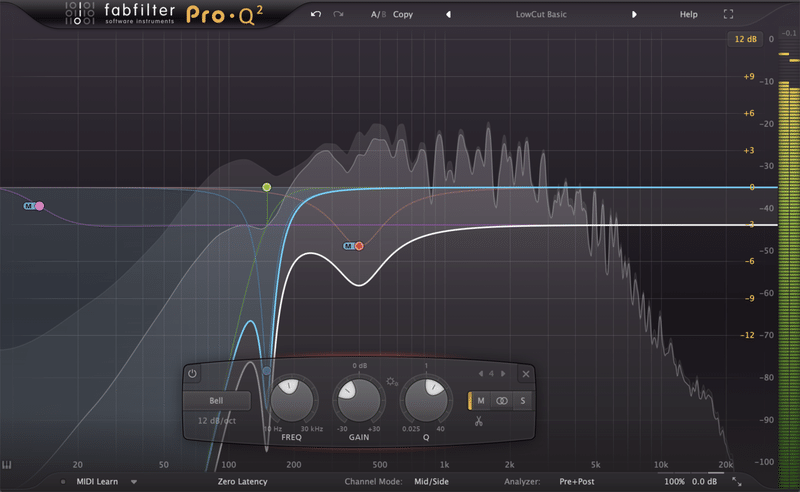Open the 12 dB display range selector

[745, 39]
